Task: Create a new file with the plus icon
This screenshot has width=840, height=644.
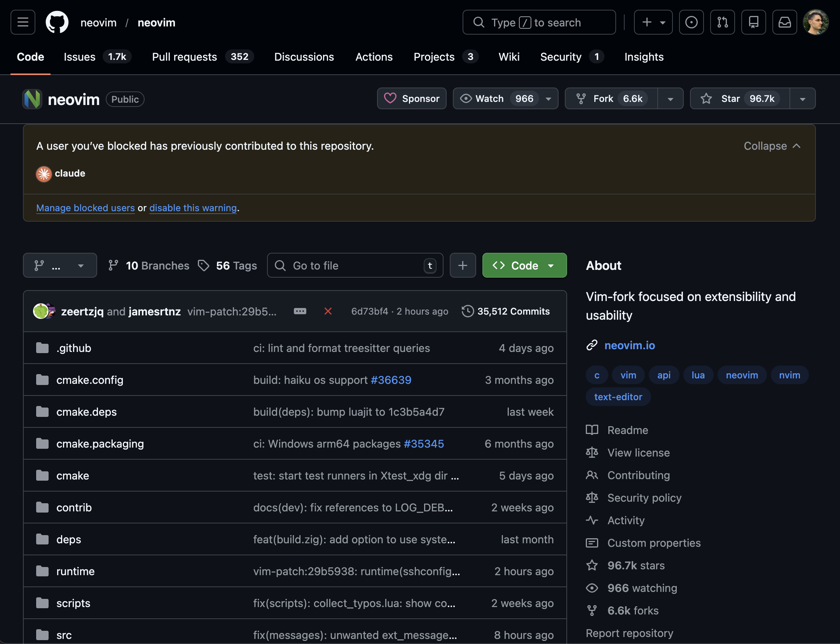Action: 463,265
